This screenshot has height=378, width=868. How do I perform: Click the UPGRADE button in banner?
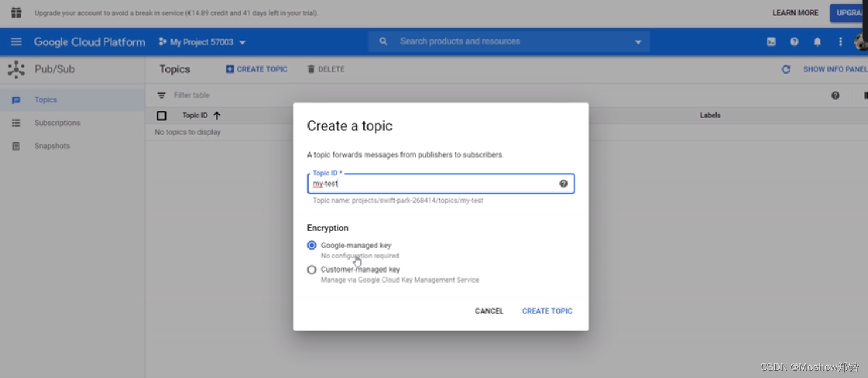pos(849,13)
